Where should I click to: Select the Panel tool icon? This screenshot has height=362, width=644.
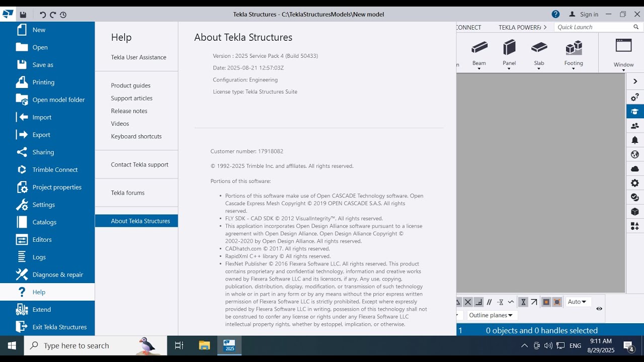pos(509,48)
